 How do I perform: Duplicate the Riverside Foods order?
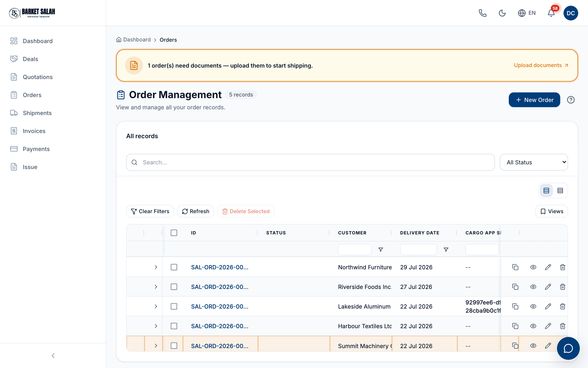(x=515, y=287)
